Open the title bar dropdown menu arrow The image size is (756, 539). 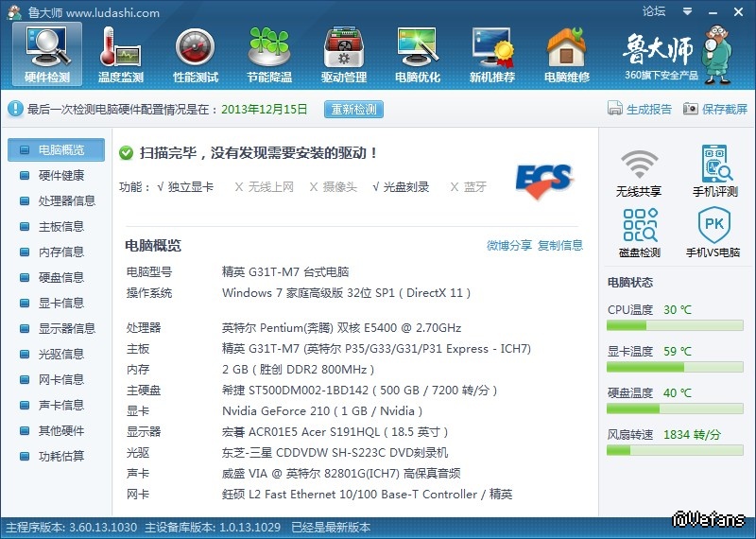point(688,11)
